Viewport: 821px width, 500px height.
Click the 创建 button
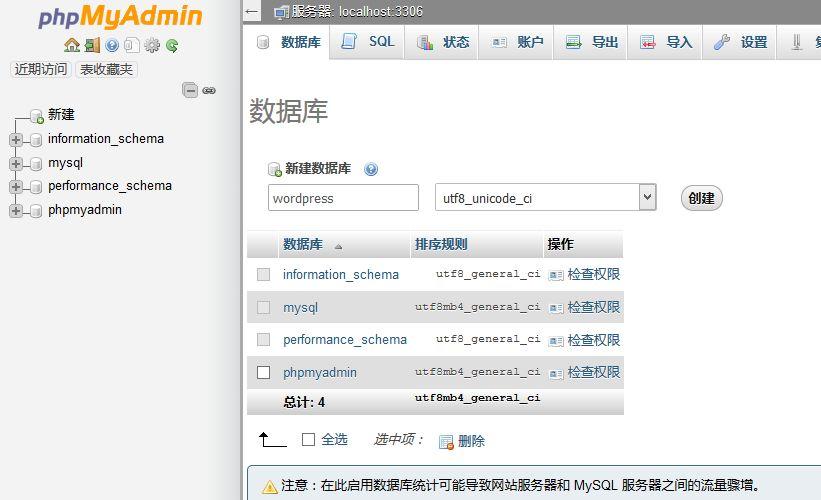click(702, 198)
